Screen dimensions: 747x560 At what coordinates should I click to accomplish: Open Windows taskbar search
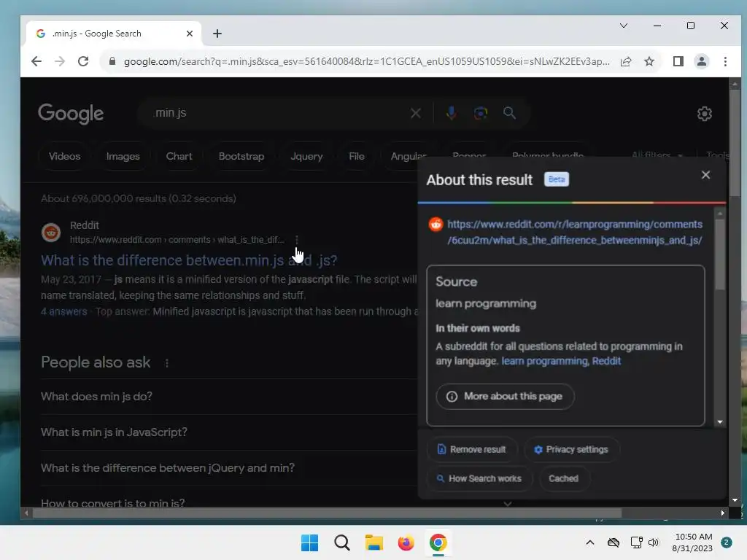coord(342,542)
